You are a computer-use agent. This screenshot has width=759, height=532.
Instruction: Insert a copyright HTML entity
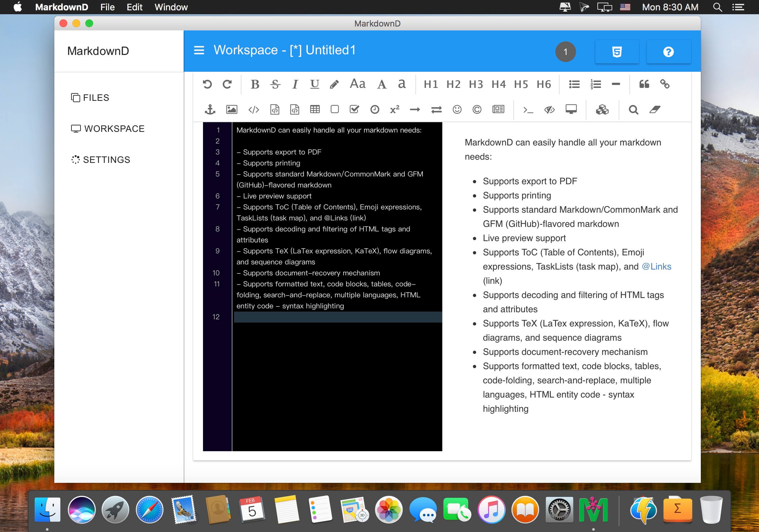[477, 109]
